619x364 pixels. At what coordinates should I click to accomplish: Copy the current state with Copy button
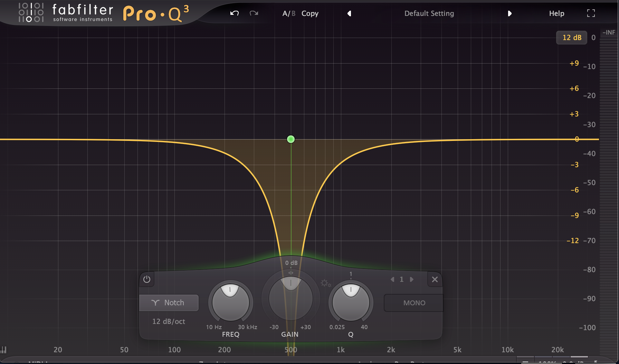(x=310, y=13)
